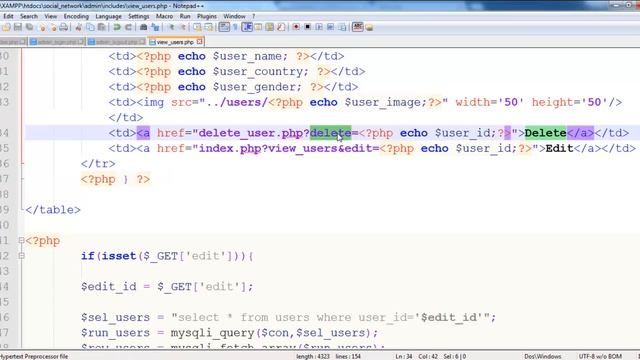This screenshot has height=360, width=640.
Task: Open the Edit menu
Action: pos(8,16)
